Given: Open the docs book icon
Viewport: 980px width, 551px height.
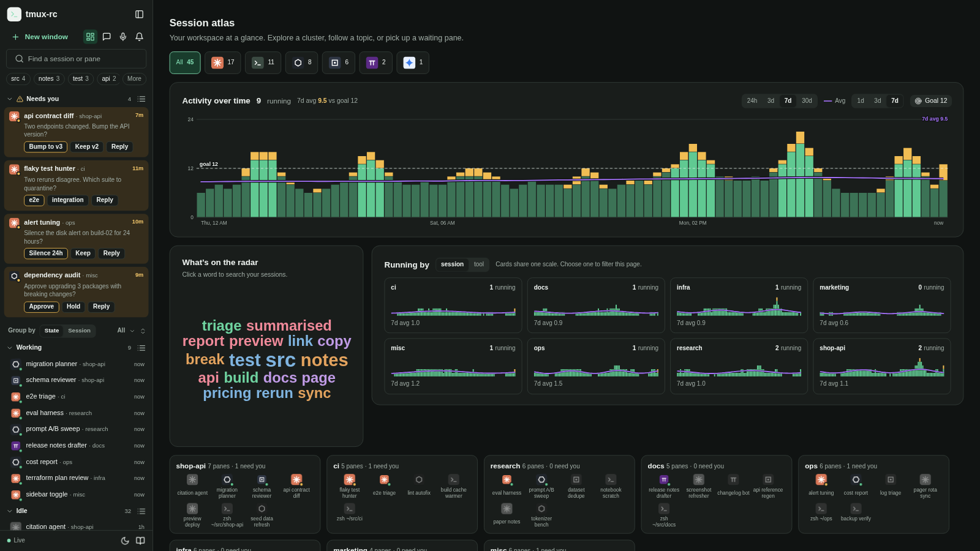Looking at the screenshot, I should point(140,541).
